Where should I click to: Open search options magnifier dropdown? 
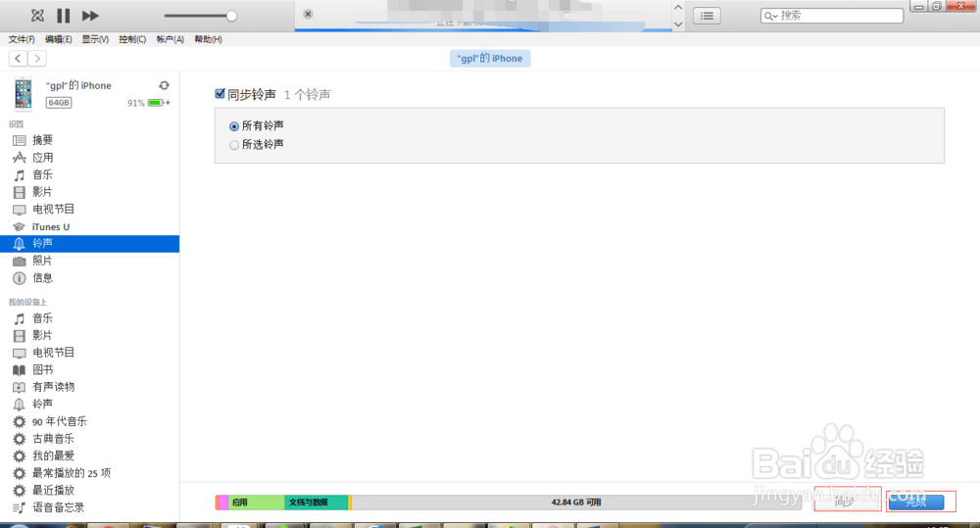tap(770, 16)
